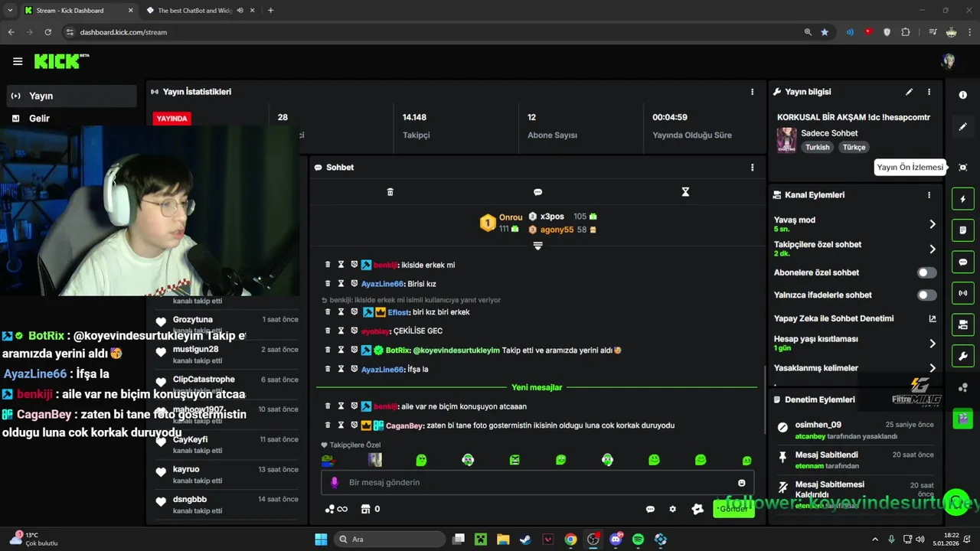Click the stream category thumbnail image

(x=786, y=140)
